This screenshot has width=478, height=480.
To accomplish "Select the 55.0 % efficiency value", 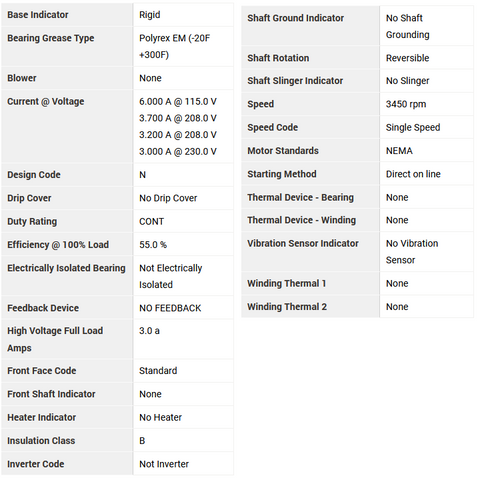I will (153, 245).
